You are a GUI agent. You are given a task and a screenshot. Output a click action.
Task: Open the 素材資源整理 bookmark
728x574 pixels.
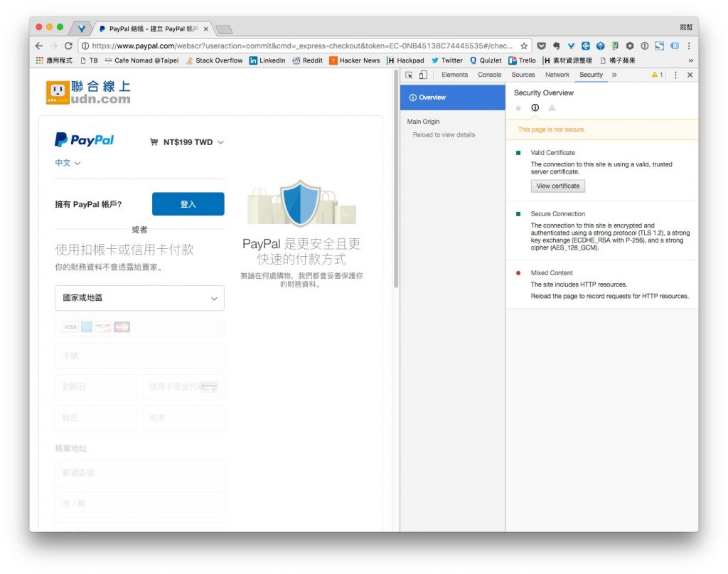pos(568,60)
